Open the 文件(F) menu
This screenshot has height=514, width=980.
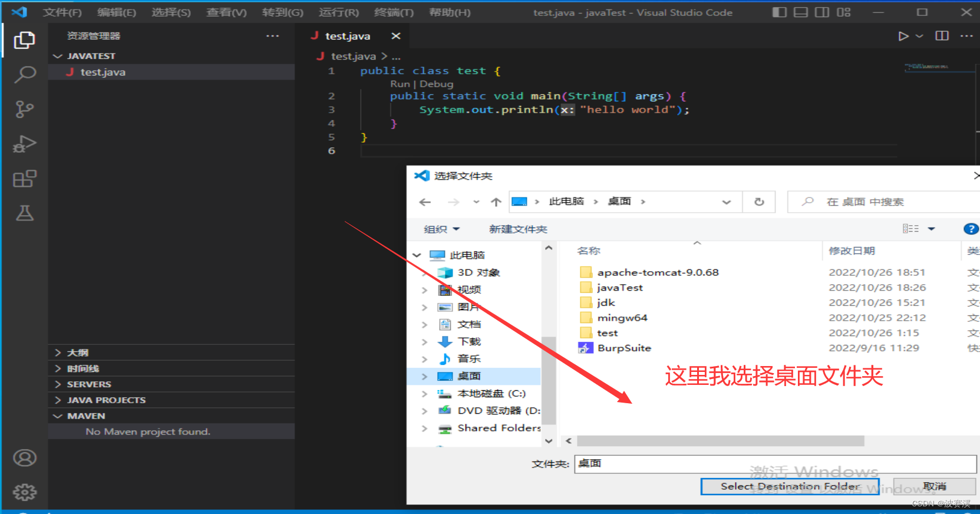click(x=62, y=12)
